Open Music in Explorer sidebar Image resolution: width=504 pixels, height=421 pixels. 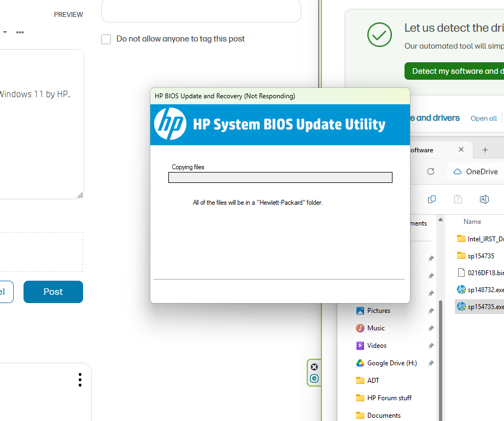pos(370,328)
